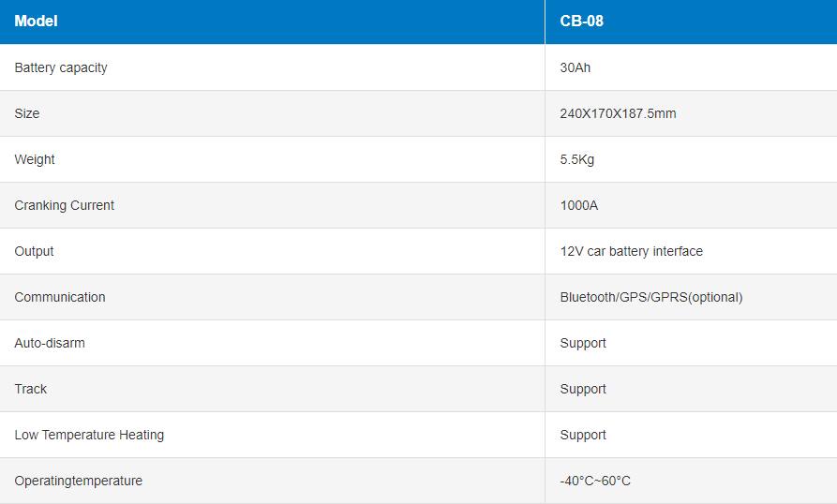This screenshot has height=504, width=837.
Task: Click Support value in Auto-disarm row
Action: click(x=583, y=343)
